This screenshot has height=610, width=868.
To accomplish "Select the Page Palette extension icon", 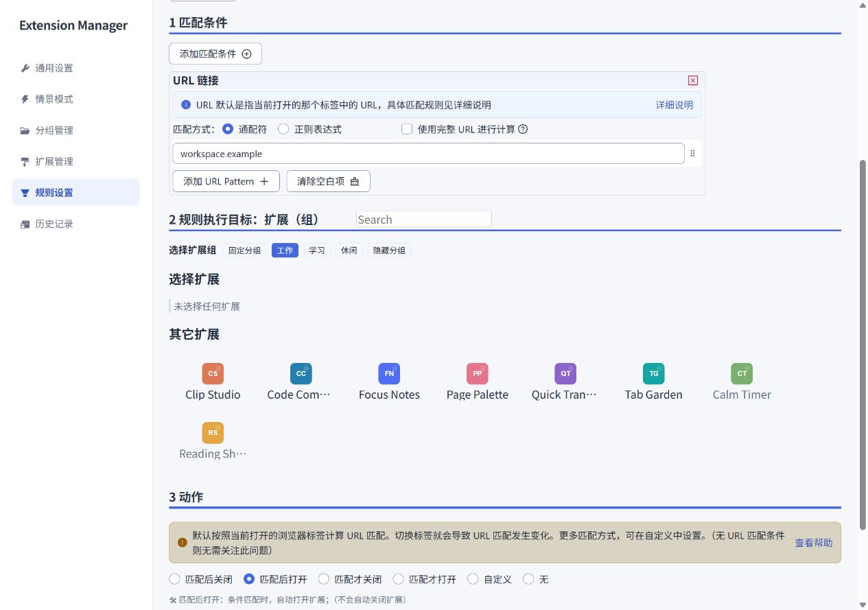I will [478, 374].
